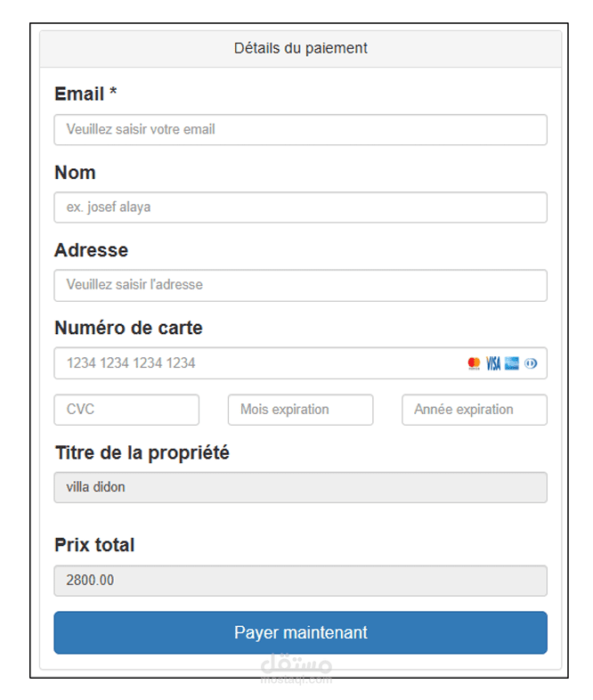Click the Numéro de carte label
This screenshot has height=700, width=593.
click(128, 328)
